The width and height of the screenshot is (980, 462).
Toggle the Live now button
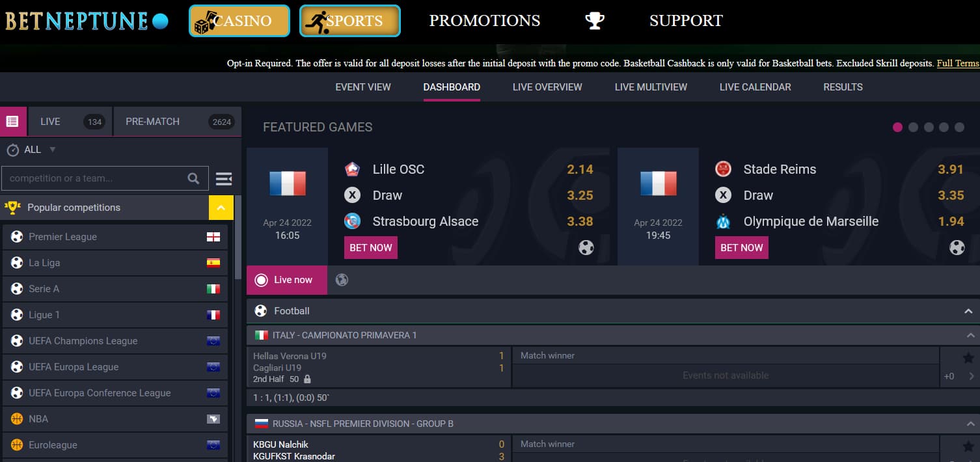287,280
